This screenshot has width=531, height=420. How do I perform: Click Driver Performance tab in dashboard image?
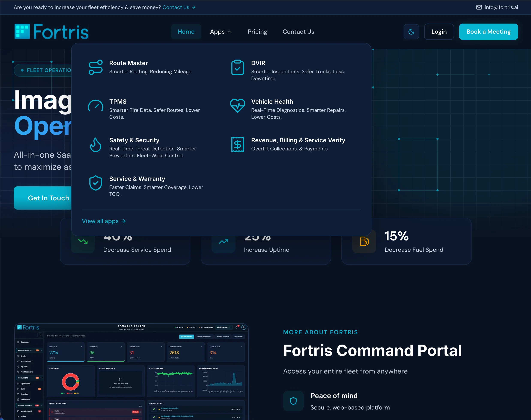(204, 337)
